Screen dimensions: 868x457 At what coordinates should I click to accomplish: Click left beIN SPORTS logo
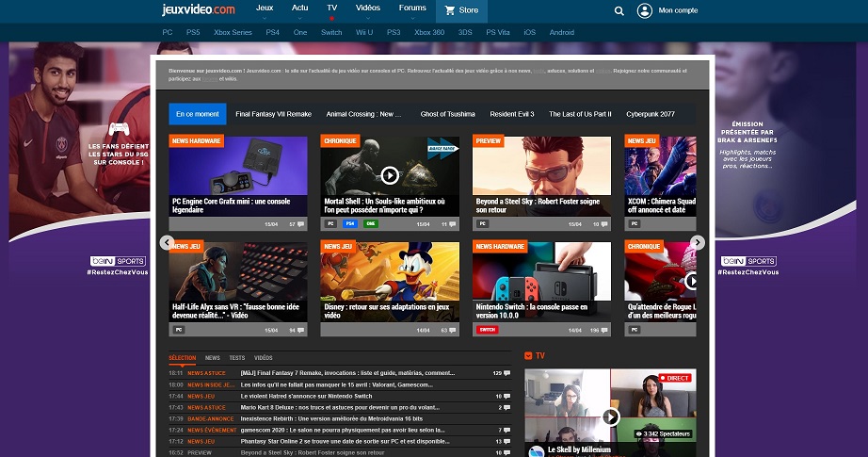(118, 261)
